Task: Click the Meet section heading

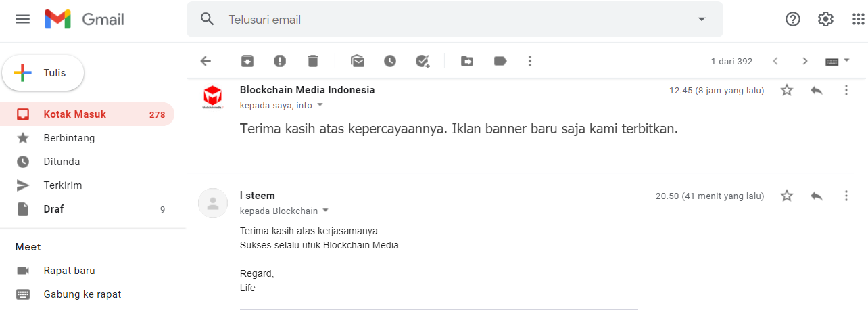Action: point(28,247)
